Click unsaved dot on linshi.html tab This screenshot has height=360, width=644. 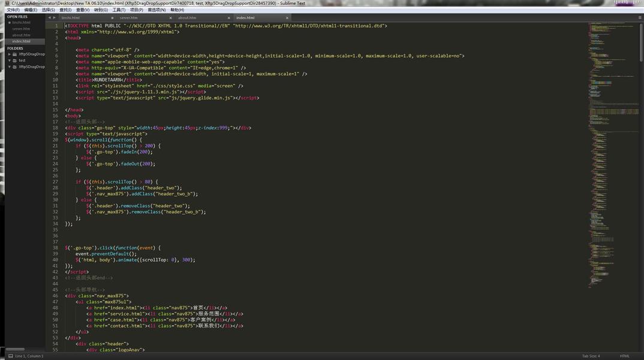(x=112, y=17)
